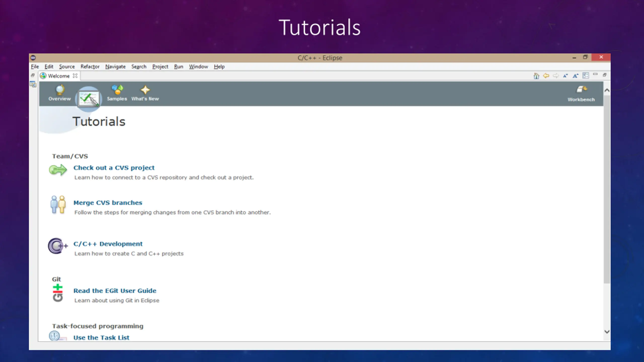
Task: Open Use the Task List link
Action: [101, 338]
